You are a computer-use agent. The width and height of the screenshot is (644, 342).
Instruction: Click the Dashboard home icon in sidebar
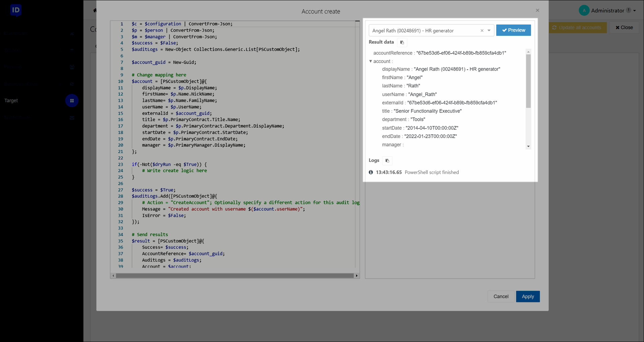point(72,33)
